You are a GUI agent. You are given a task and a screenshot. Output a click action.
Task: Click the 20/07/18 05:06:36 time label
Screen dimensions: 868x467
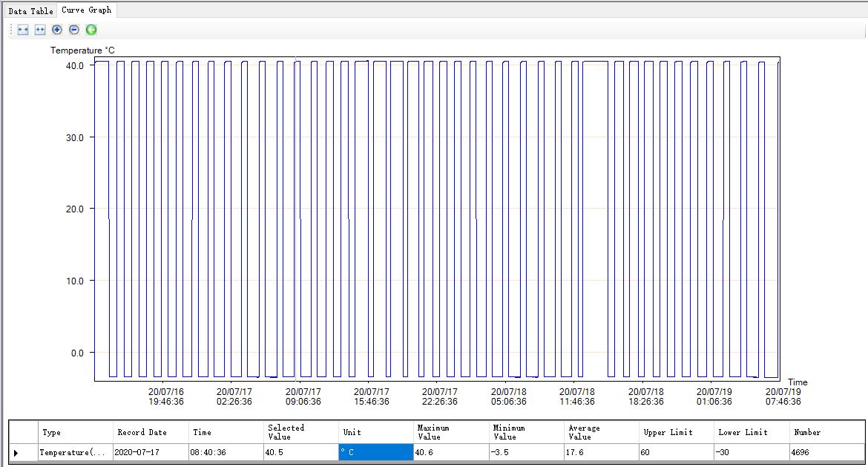point(509,396)
